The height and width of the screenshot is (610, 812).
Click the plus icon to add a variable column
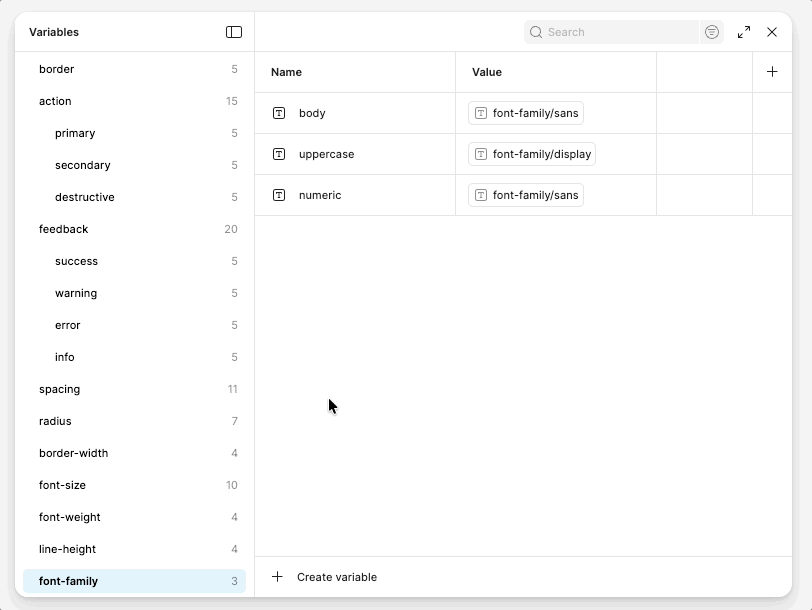coord(772,71)
